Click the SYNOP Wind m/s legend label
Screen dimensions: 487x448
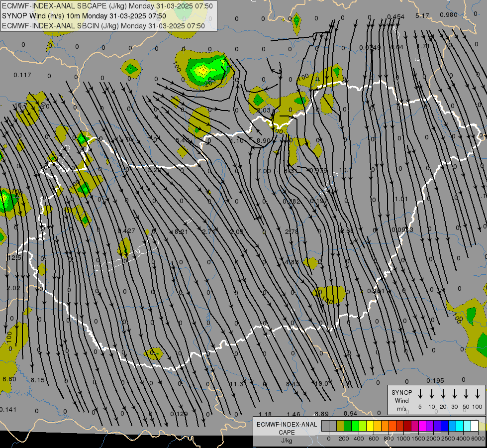(401, 400)
